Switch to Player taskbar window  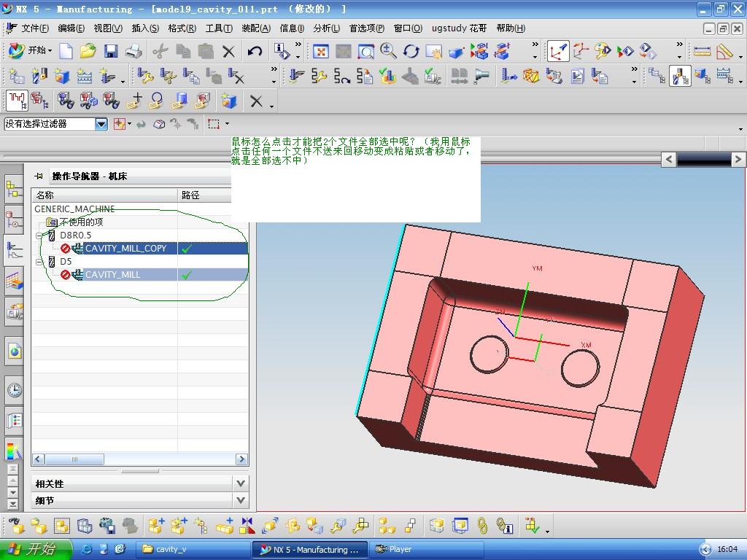click(x=426, y=549)
